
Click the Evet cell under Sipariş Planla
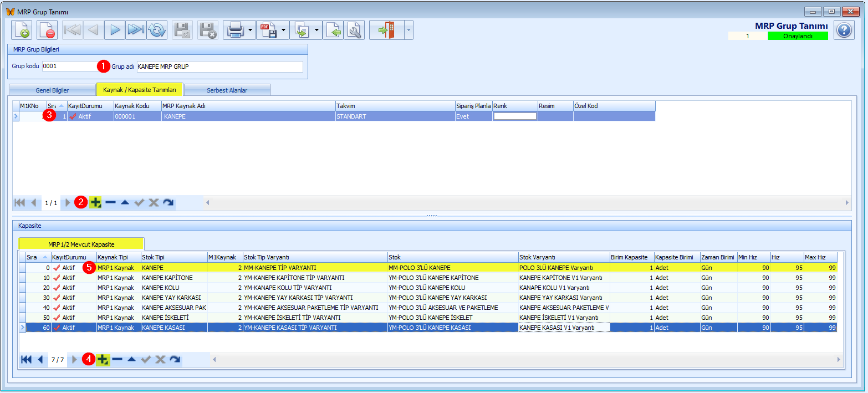[x=473, y=116]
